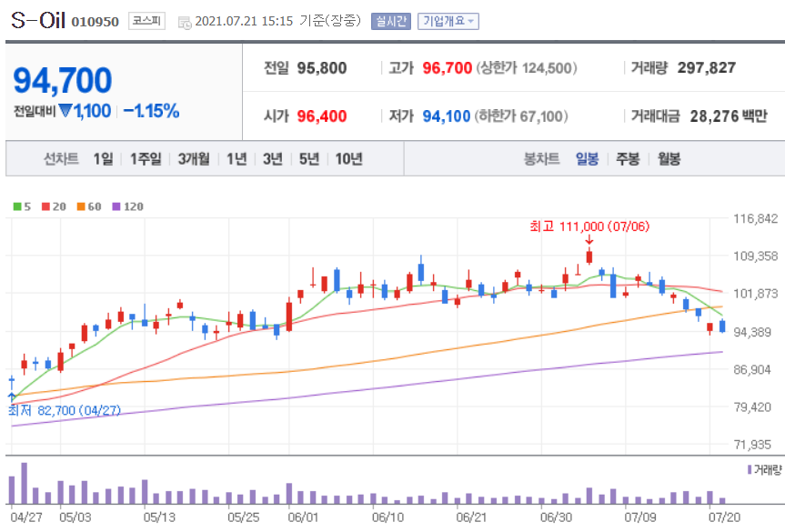Click the high price 96,700
This screenshot has height=532, width=785.
click(x=447, y=68)
